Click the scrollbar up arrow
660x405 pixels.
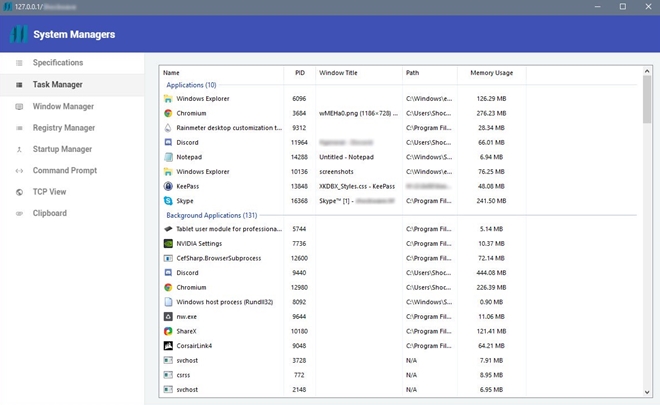coord(647,72)
